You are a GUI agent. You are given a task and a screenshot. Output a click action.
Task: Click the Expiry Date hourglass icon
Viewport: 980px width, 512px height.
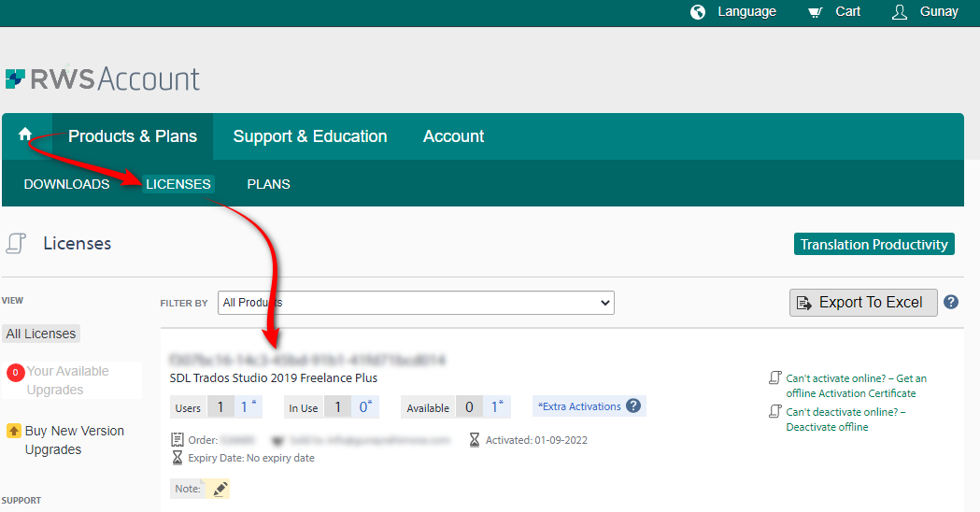(x=178, y=458)
